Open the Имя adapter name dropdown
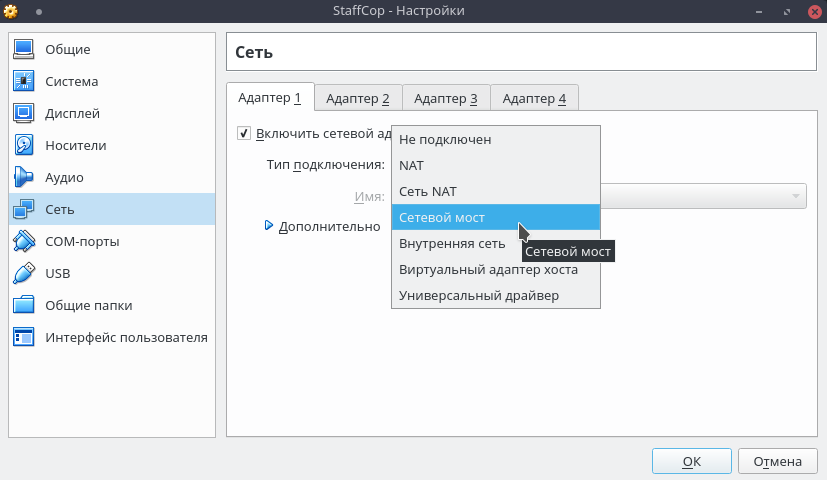 pos(704,196)
